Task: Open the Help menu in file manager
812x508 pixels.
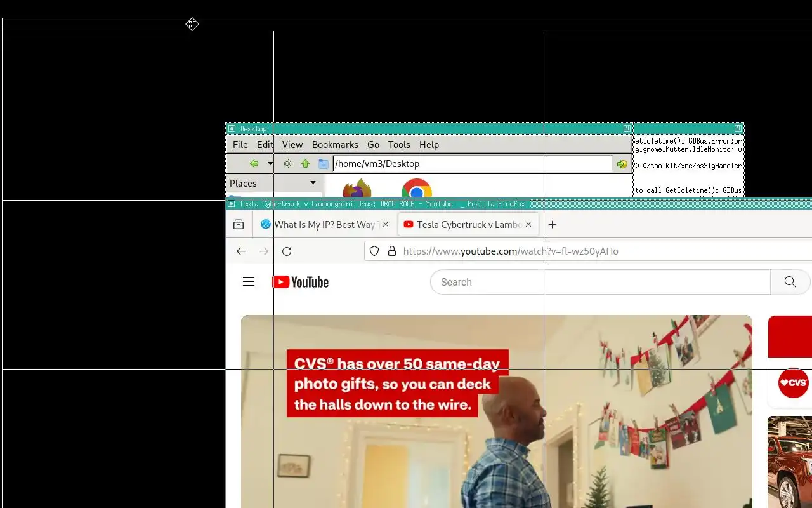Action: click(x=429, y=145)
